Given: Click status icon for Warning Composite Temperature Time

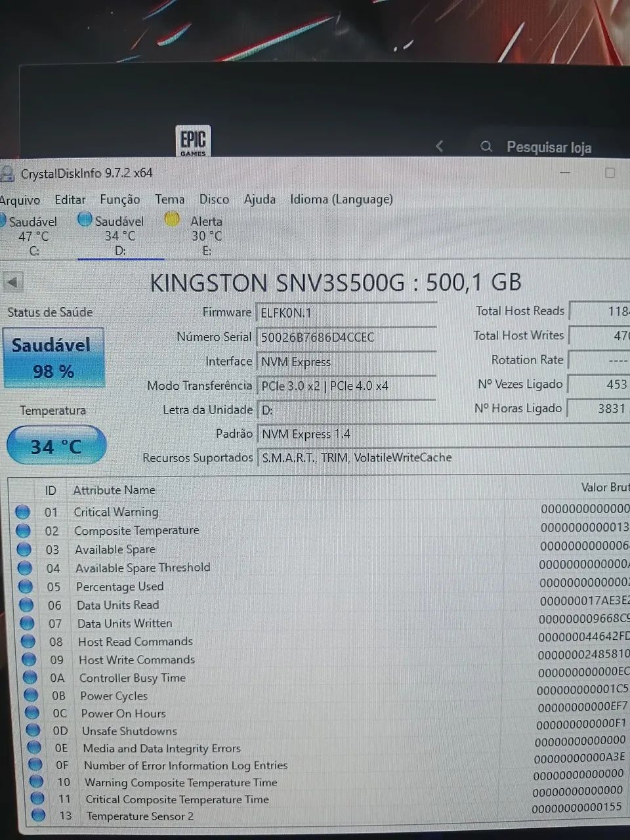Looking at the screenshot, I should pos(37,782).
